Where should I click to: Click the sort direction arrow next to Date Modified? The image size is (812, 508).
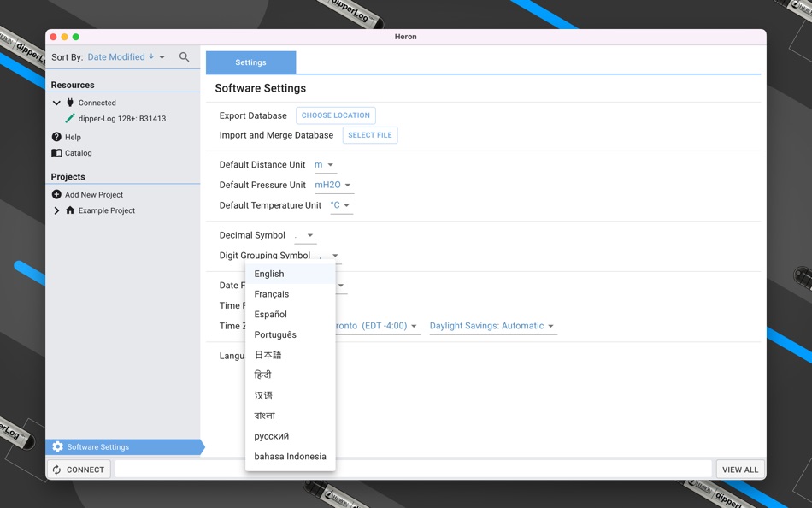point(151,56)
